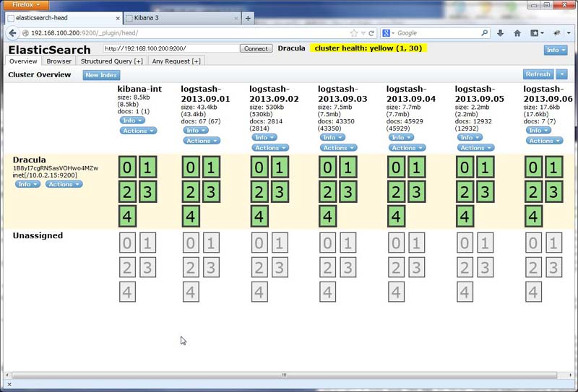The height and width of the screenshot is (392, 578).
Task: Select Dracula shard 4 of logstash-2013.09.01
Action: click(191, 217)
